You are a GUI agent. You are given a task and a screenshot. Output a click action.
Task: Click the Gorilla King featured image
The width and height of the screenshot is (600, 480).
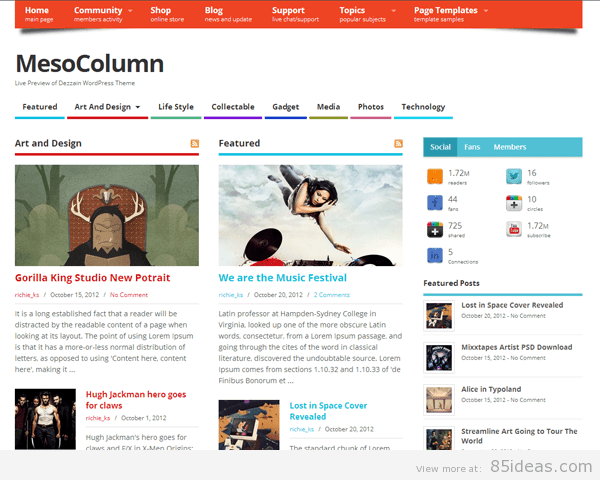(x=107, y=215)
